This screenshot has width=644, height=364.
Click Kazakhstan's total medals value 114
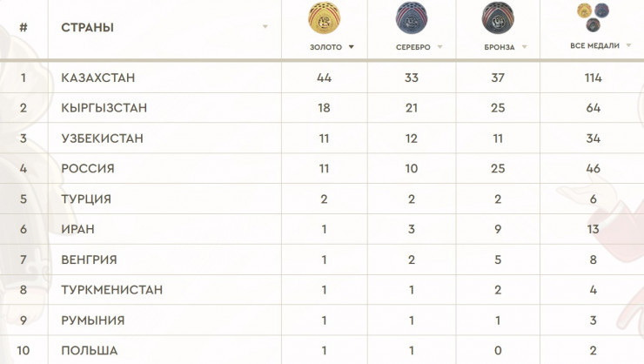point(594,78)
